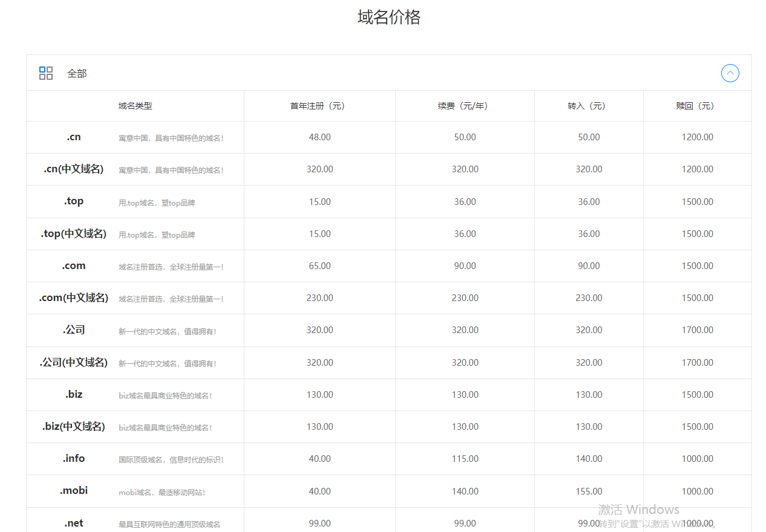Viewport: 766px width, 532px height.
Task: Click the grid icon beside 全部
Action: click(x=46, y=73)
